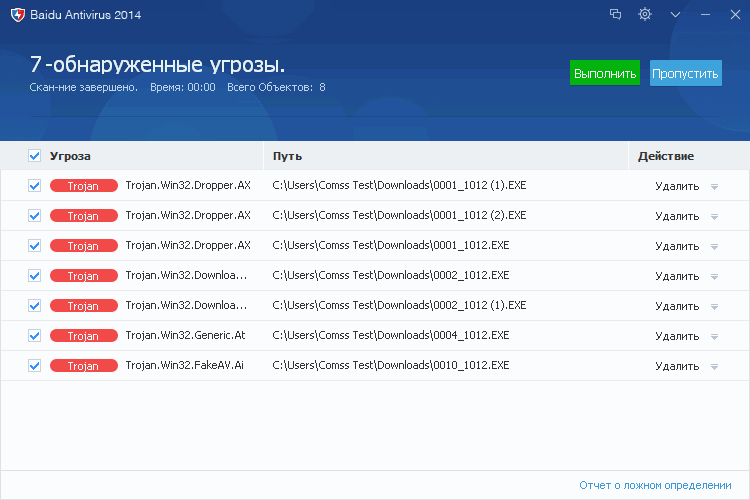The image size is (750, 500).
Task: Select Trojan.Win32.Dropper.AX for 0001_1012 (1).EXE
Action: 188,186
